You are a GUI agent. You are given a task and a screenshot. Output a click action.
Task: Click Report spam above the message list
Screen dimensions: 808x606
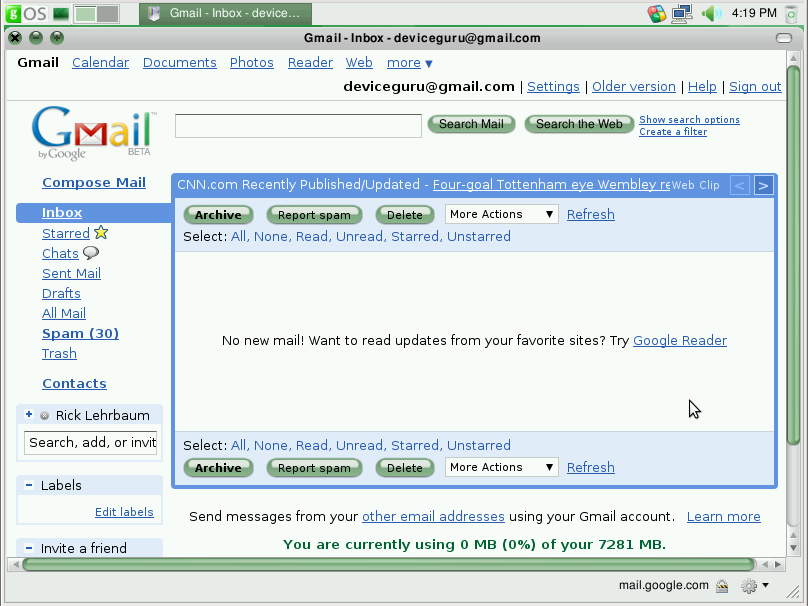[x=314, y=215]
